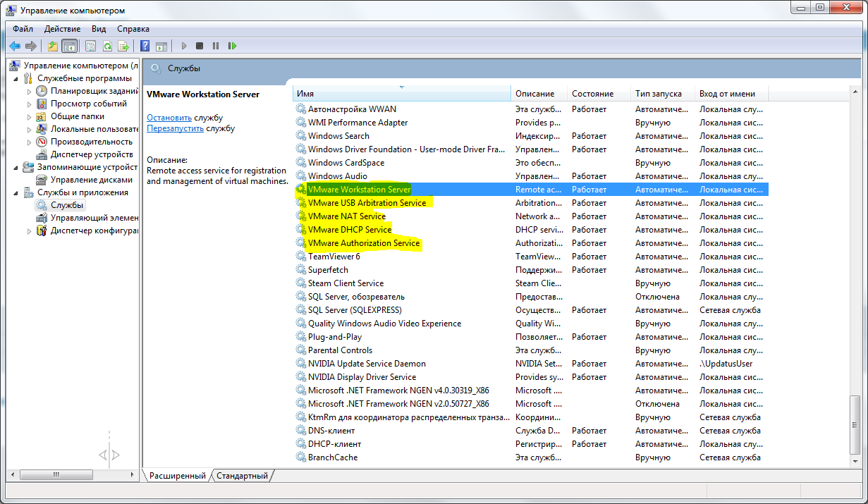Expand the Просмотр событий tree node
This screenshot has height=504, width=868.
coord(30,104)
